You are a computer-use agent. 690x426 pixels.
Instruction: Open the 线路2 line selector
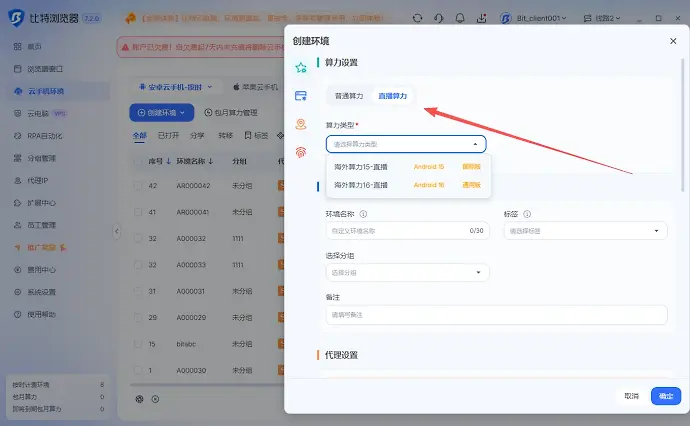[x=602, y=18]
